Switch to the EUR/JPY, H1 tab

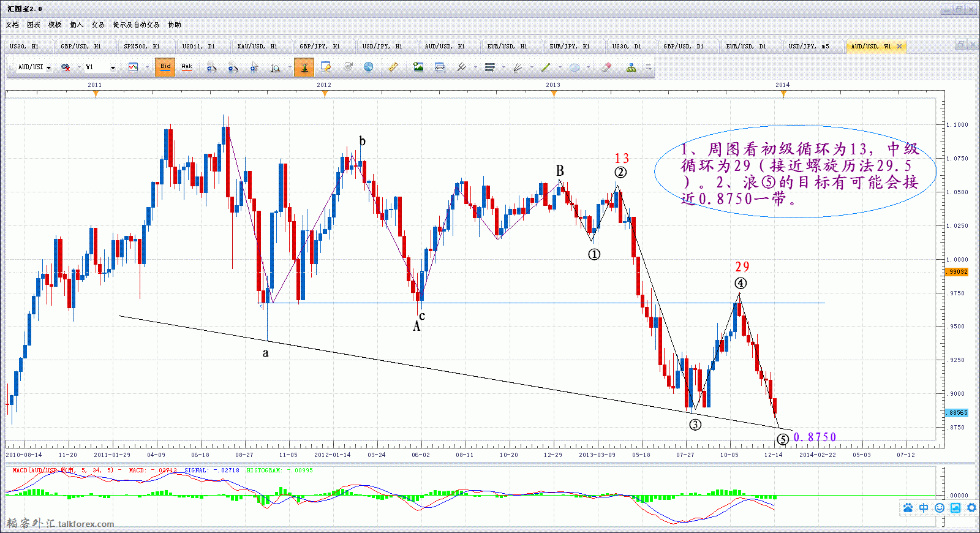coord(575,47)
